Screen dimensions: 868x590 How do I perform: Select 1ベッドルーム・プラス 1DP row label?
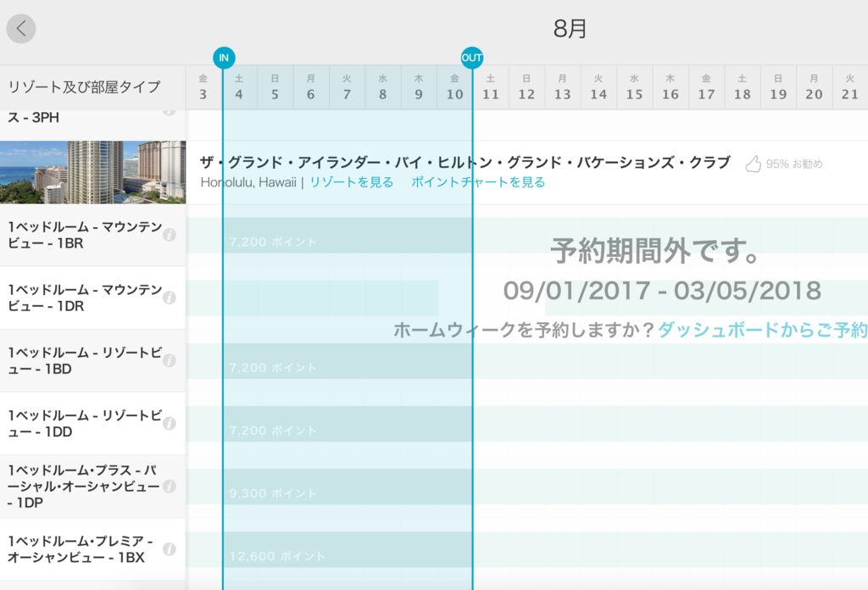click(x=84, y=486)
